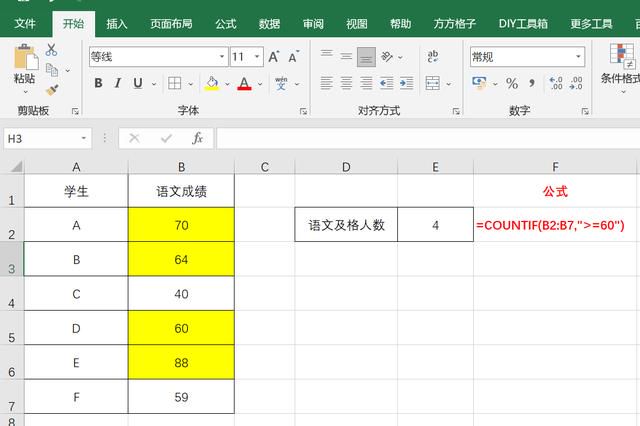Decrease font size with small A

[293, 57]
